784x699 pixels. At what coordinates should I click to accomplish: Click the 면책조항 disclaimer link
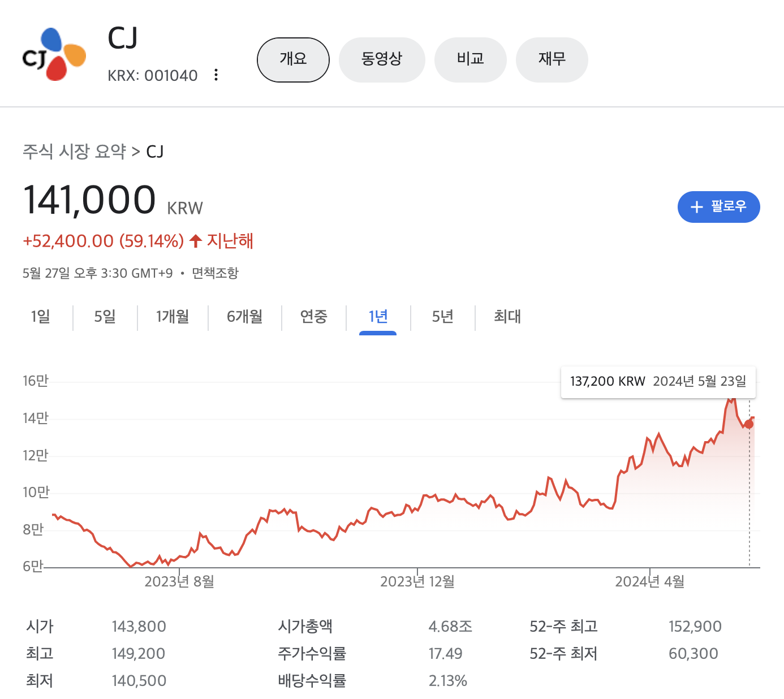215,273
